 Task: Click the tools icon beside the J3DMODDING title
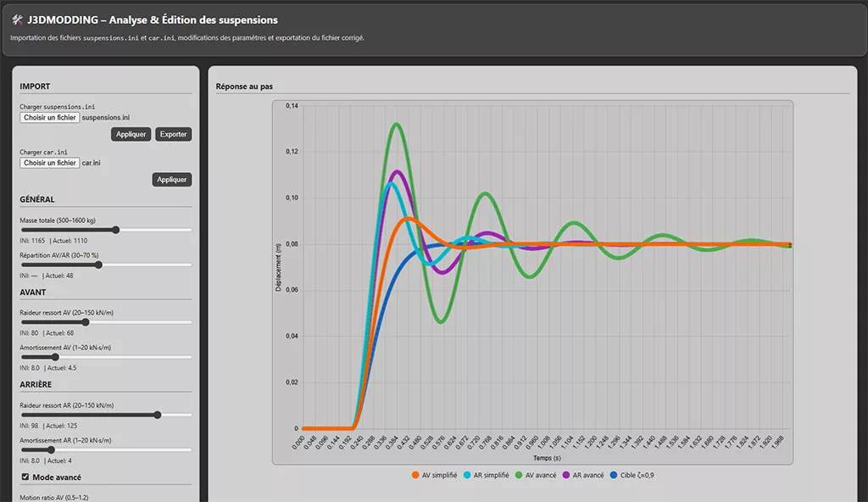tap(17, 20)
